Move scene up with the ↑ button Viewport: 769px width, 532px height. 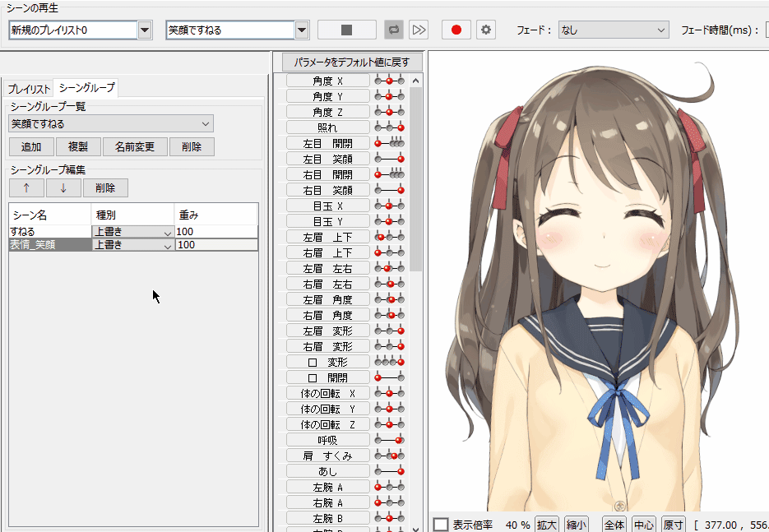coord(26,187)
